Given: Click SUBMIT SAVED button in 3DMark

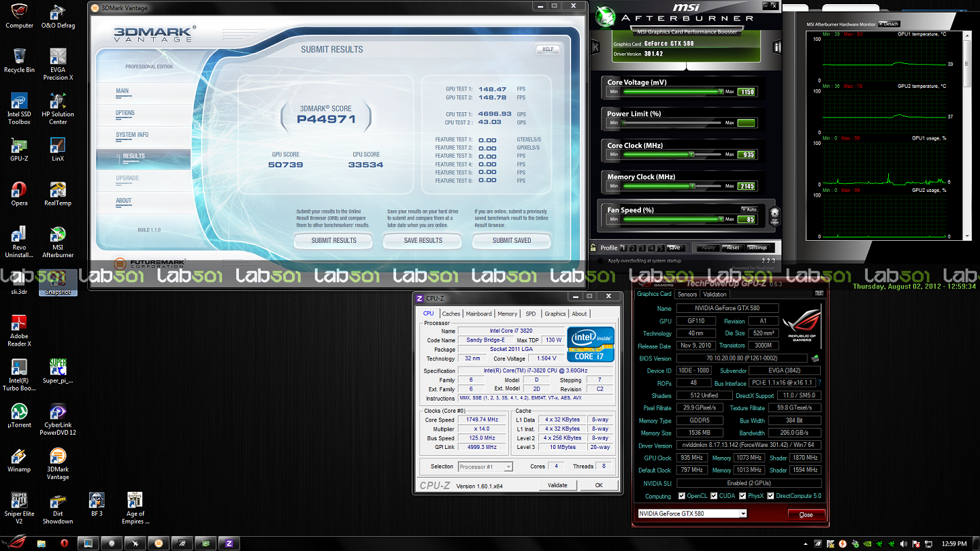Looking at the screenshot, I should pos(512,240).
